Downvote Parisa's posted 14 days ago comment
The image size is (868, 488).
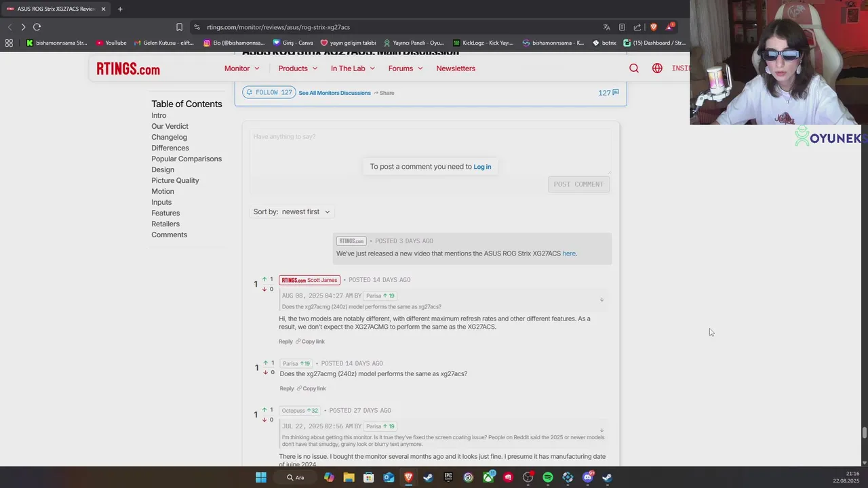(x=266, y=373)
